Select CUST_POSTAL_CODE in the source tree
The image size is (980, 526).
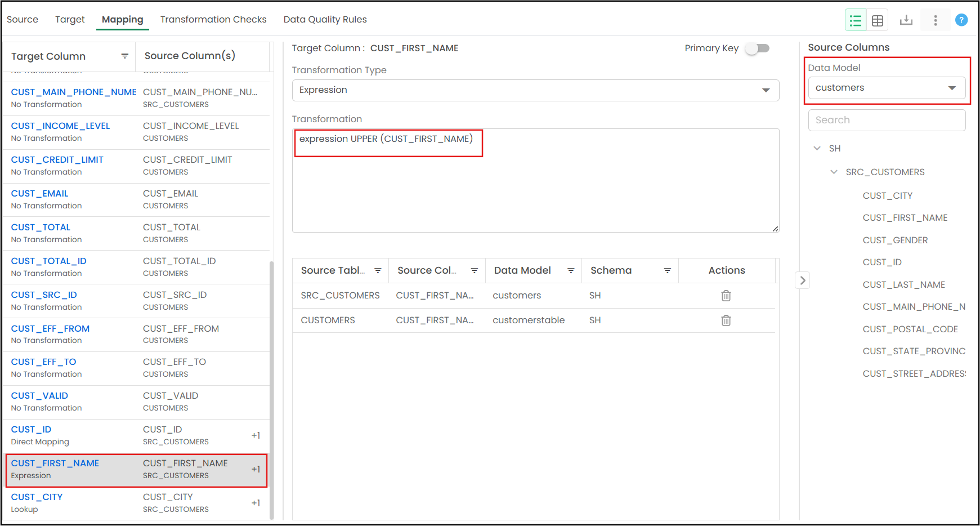click(x=910, y=329)
